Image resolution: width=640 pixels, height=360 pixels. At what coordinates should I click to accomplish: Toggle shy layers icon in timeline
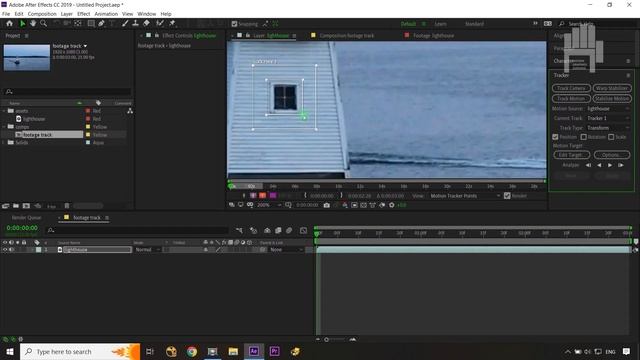pyautogui.click(x=267, y=231)
